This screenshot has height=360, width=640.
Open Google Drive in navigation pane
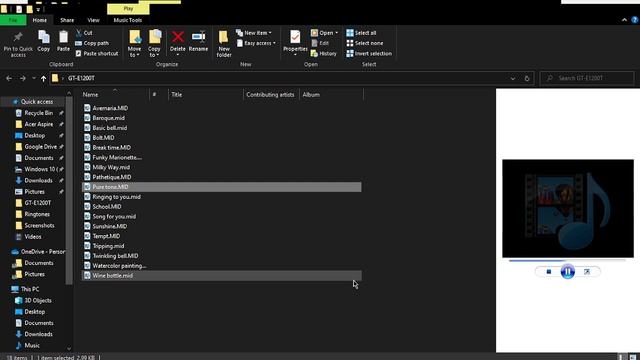tap(40, 147)
